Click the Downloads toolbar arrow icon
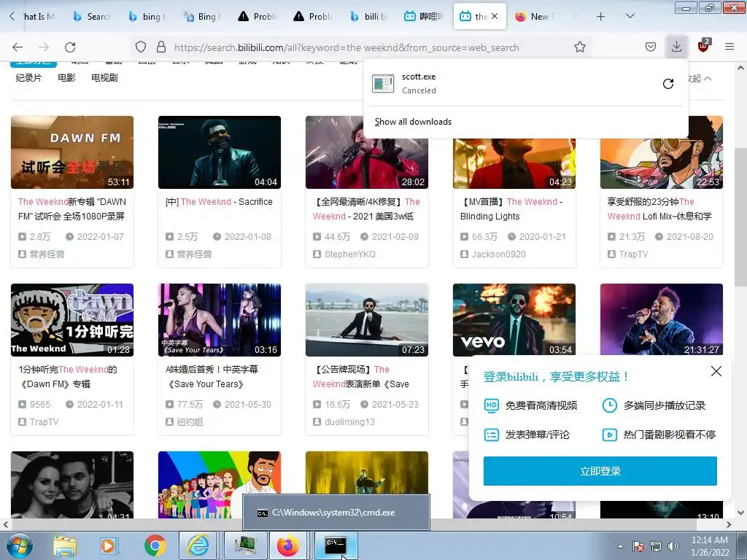Viewport: 747px width, 560px height. tap(676, 47)
